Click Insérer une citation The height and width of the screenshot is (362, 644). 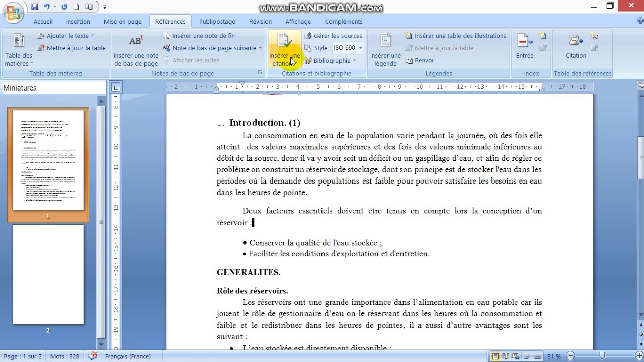point(284,50)
